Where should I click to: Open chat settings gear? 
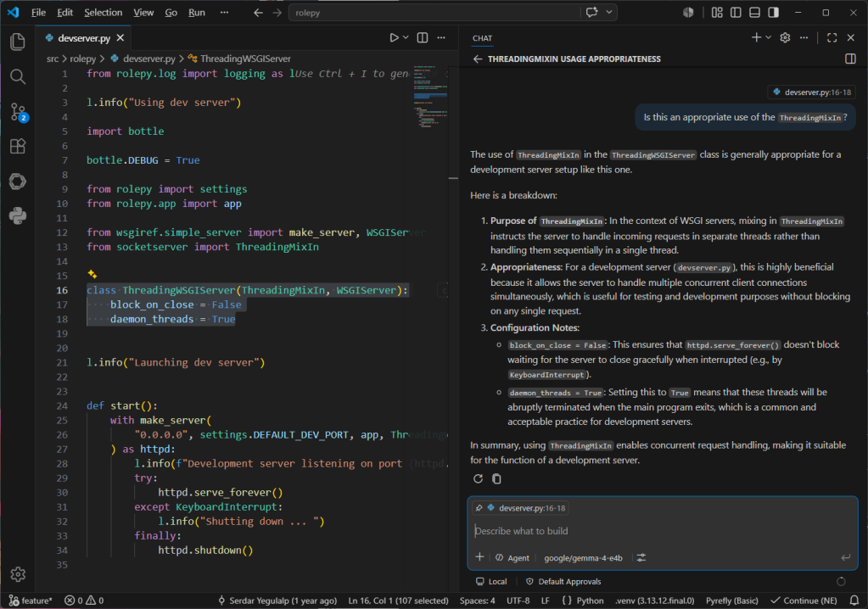pyautogui.click(x=785, y=37)
